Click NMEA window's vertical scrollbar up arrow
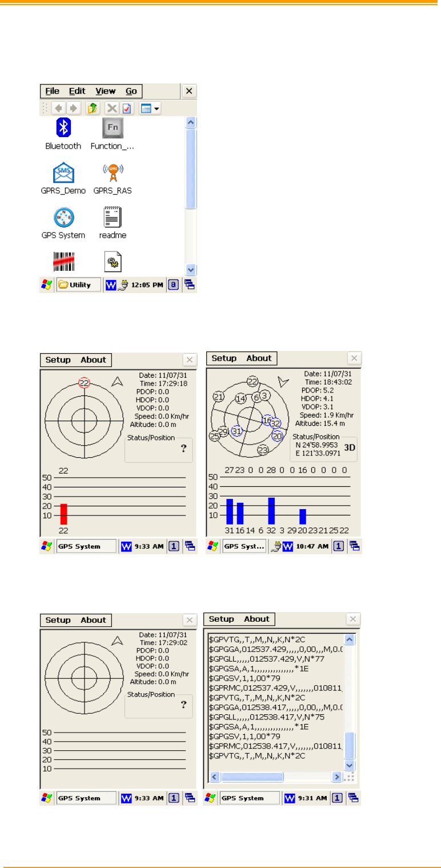The image size is (441, 868). pyautogui.click(x=351, y=640)
